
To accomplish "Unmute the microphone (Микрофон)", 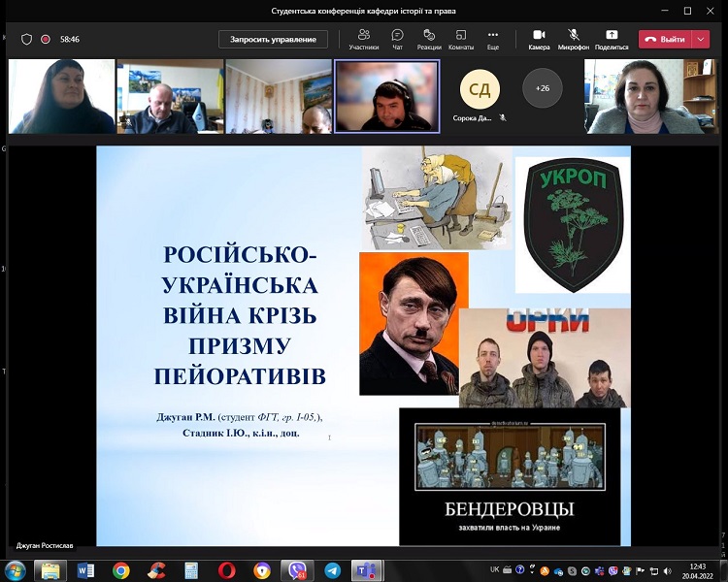I will pyautogui.click(x=574, y=40).
